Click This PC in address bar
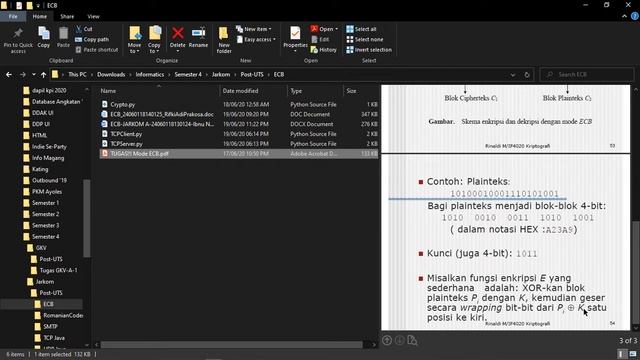 [77, 75]
